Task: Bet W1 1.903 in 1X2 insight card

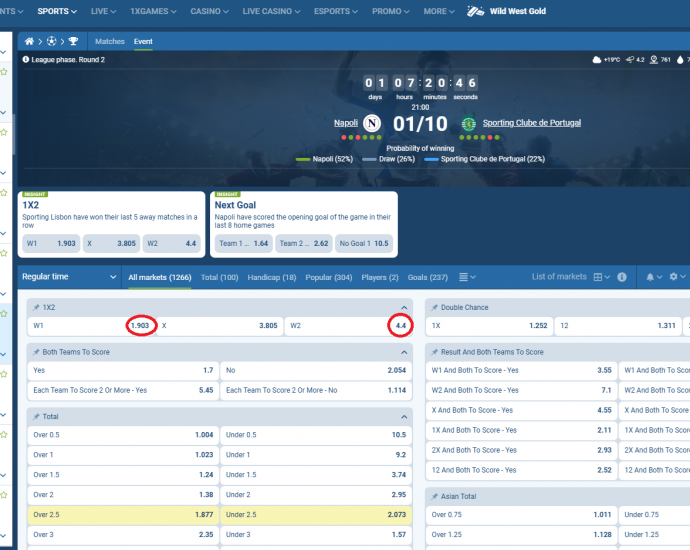Action: pos(51,243)
